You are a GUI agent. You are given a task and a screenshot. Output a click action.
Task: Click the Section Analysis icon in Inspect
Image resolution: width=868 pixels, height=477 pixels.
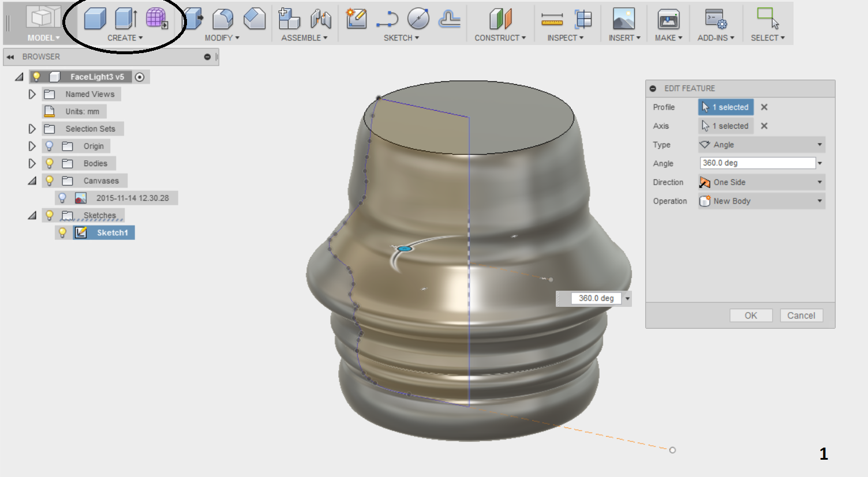coord(583,19)
